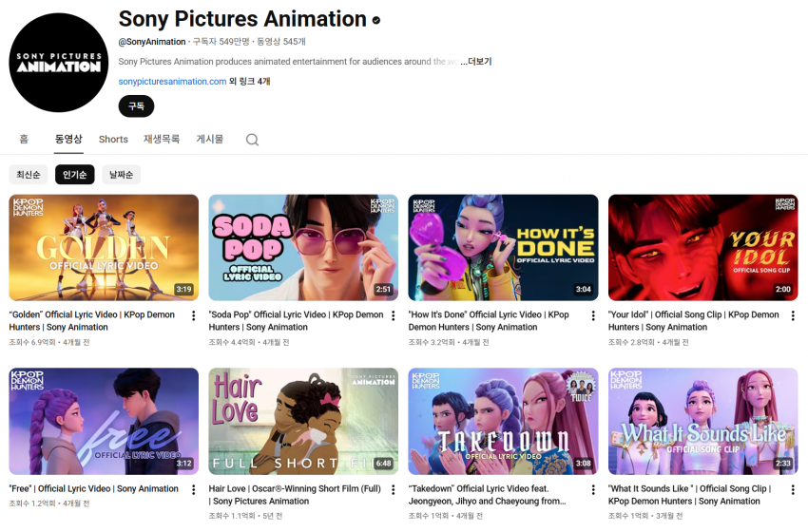Image resolution: width=808 pixels, height=532 pixels.
Task: Play the Soda Pop lyric video thumbnail
Action: pyautogui.click(x=303, y=248)
